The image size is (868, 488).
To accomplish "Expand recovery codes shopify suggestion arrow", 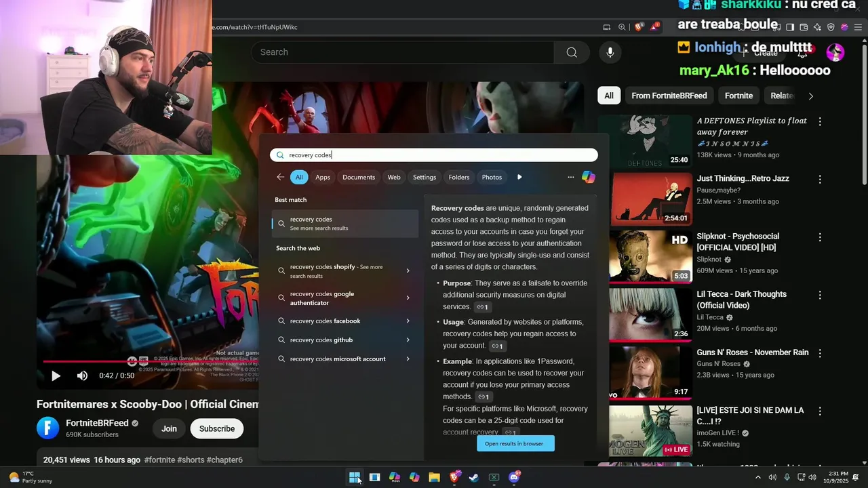I will 408,270.
